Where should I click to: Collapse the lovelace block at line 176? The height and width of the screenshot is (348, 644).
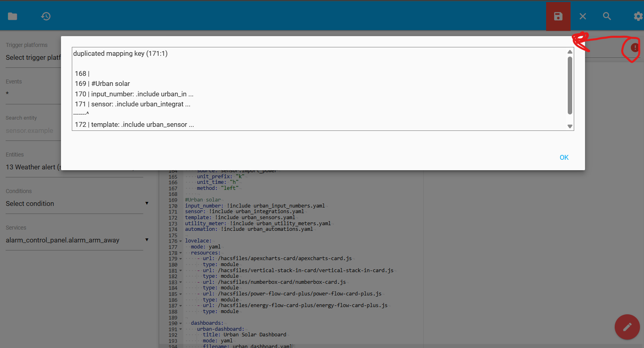pyautogui.click(x=181, y=241)
